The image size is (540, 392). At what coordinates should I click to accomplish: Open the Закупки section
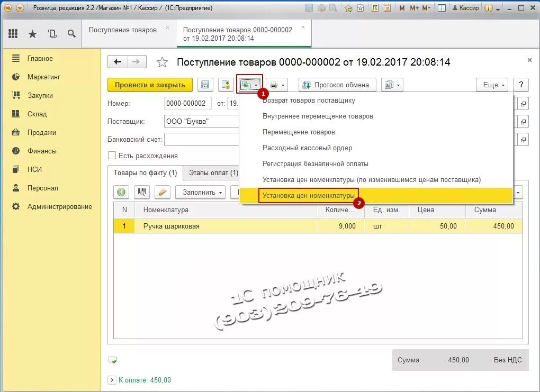pos(40,96)
